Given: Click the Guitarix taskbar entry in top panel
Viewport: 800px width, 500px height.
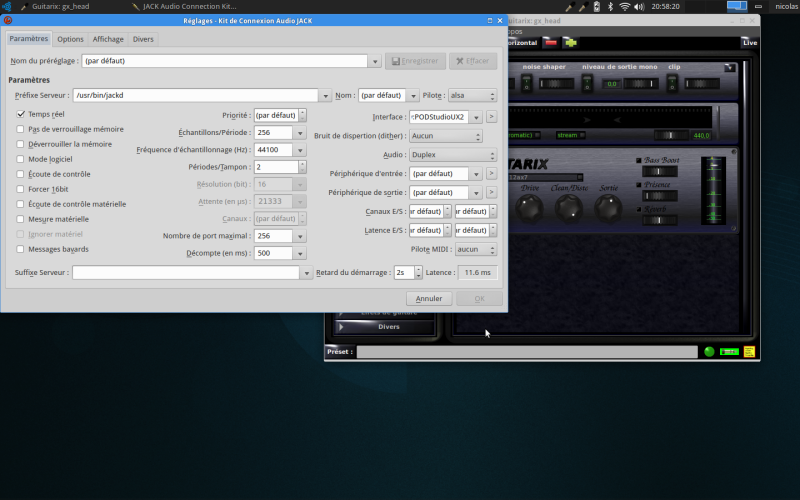Looking at the screenshot, I should (55, 7).
